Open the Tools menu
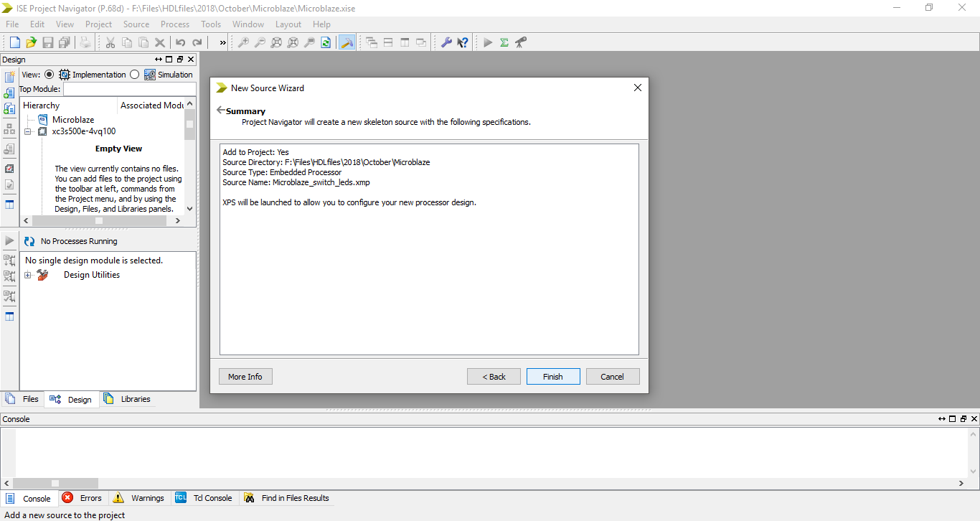Viewport: 980px width, 521px height. (x=211, y=24)
